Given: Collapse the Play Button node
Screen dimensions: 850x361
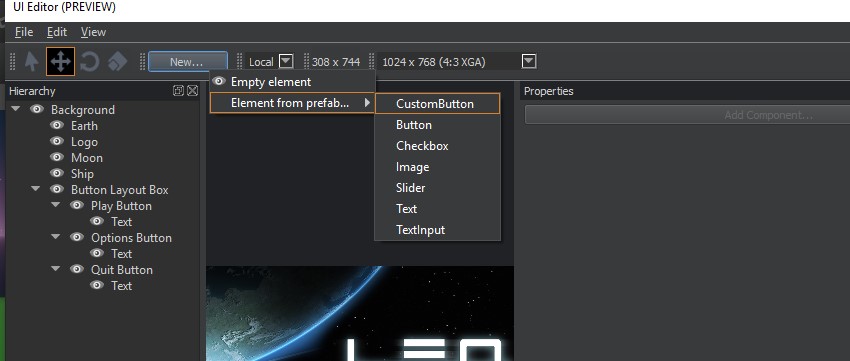Looking at the screenshot, I should coord(56,205).
